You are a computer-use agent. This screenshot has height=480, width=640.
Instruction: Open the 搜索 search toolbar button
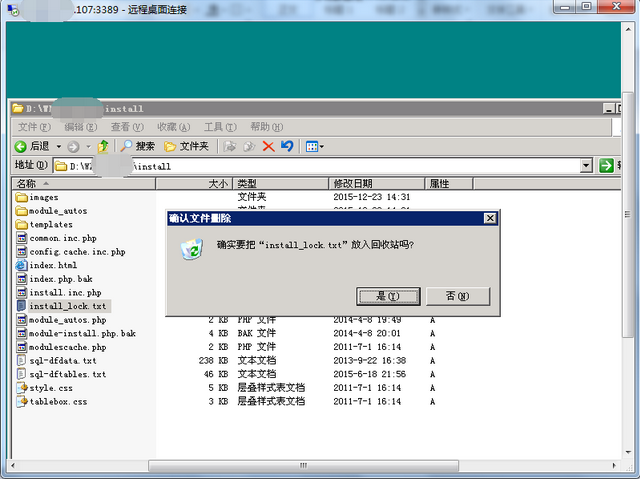[138, 146]
